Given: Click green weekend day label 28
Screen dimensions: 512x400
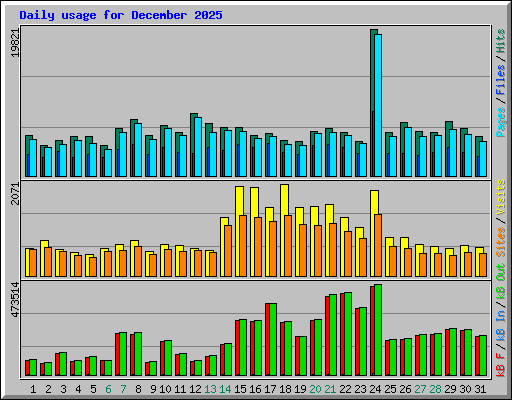Looking at the screenshot, I should pyautogui.click(x=435, y=389).
